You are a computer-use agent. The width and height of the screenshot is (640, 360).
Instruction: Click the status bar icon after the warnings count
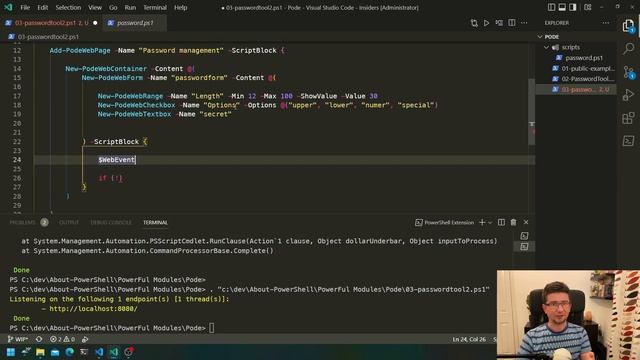[x=85, y=339]
